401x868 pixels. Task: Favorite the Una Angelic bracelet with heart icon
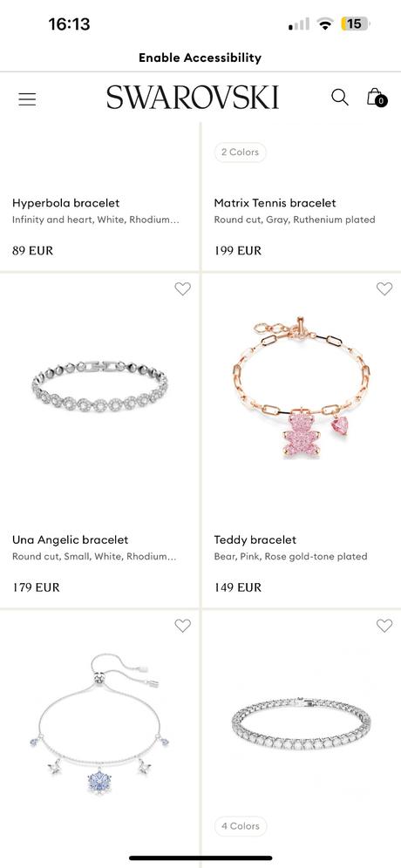(x=183, y=288)
